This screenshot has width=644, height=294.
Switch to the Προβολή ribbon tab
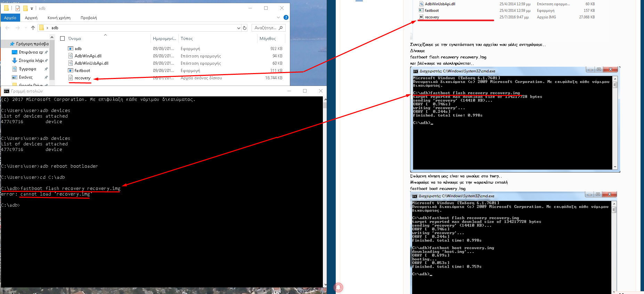(x=89, y=18)
